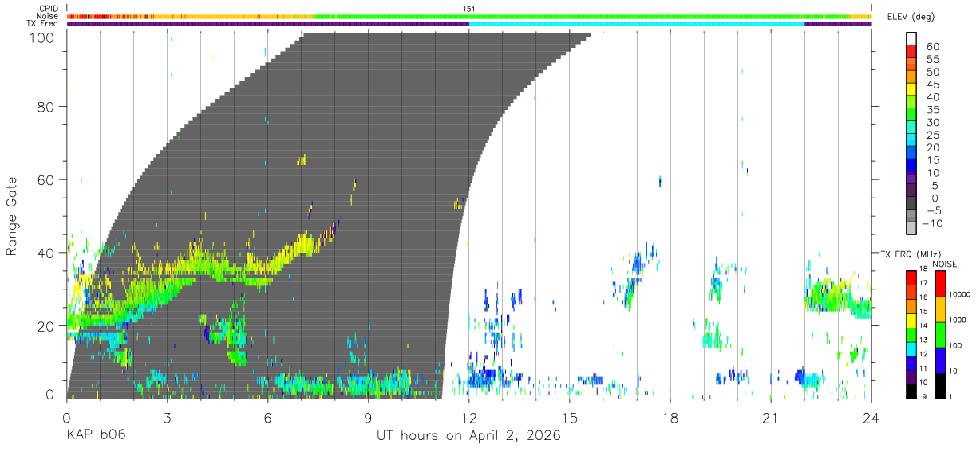Screen dimensions: 980x452
Task: Click the 40 tick on Range Gate axis
Action: 45,253
